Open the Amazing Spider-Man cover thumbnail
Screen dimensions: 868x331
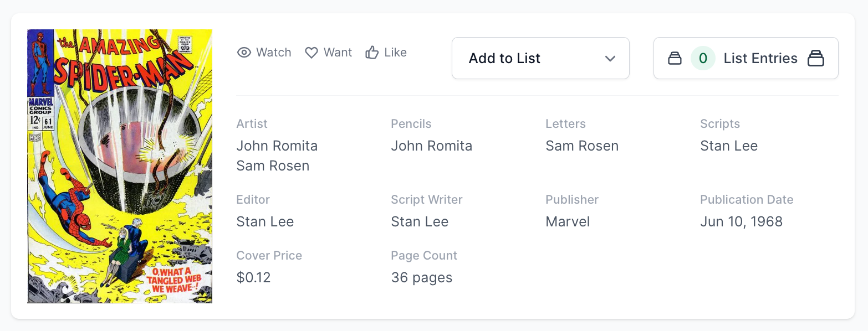coord(120,166)
